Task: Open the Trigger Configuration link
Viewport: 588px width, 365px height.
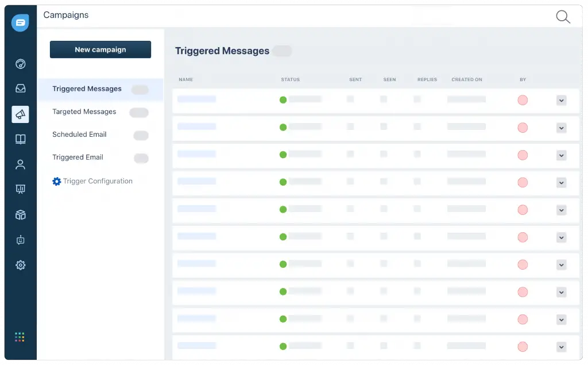Action: (92, 182)
